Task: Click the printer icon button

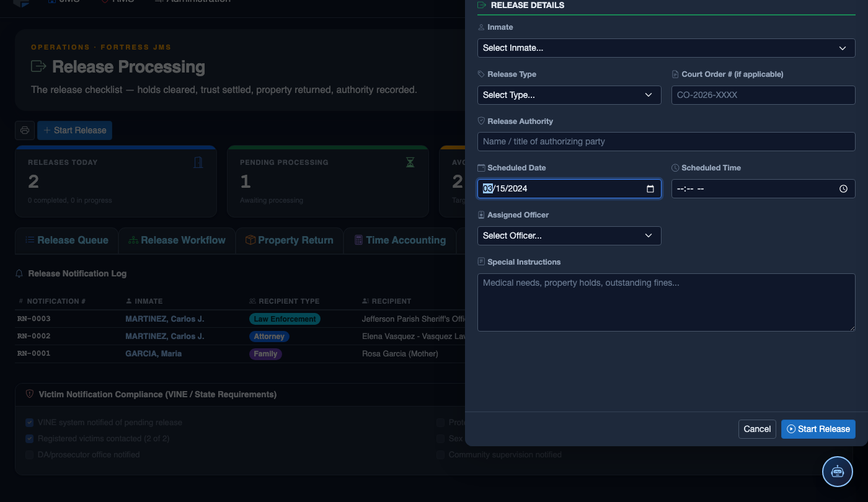Action: click(x=25, y=130)
